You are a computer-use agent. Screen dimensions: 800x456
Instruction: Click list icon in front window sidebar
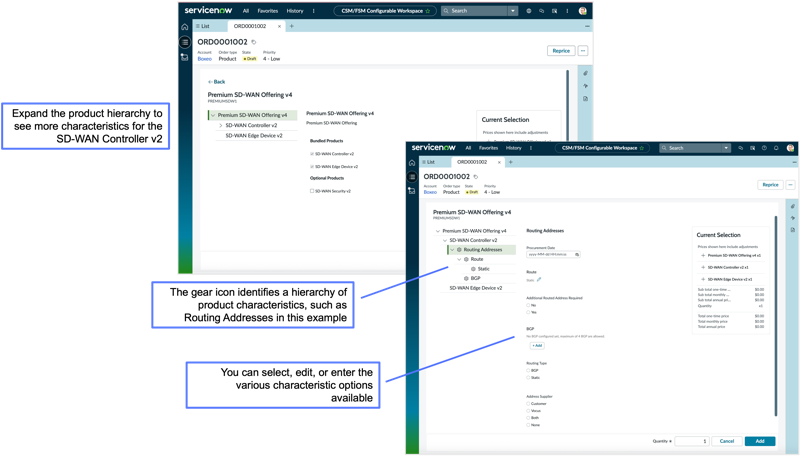(x=412, y=176)
